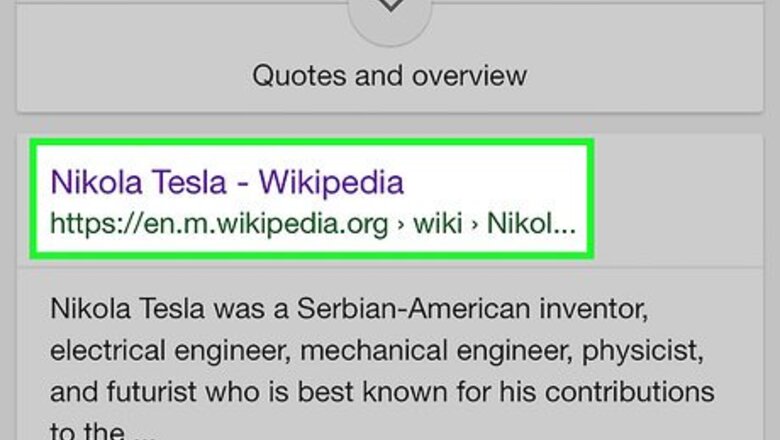Click the trailing 'to the' snippet line

(x=85, y=432)
